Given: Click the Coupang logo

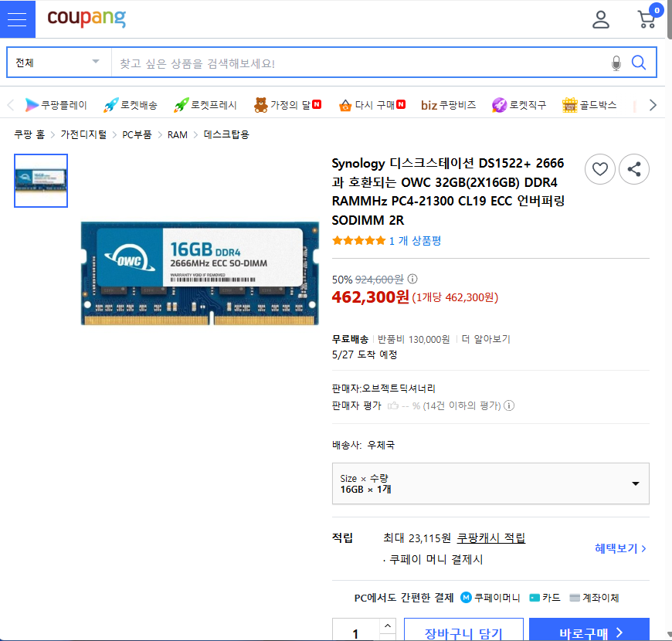Looking at the screenshot, I should (87, 19).
